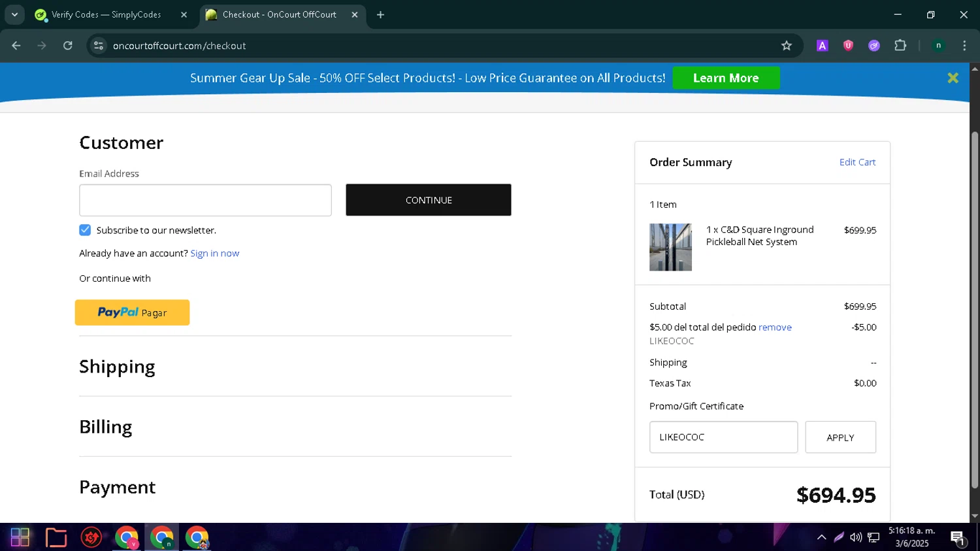Click the CONTINUE button
Image resolution: width=980 pixels, height=551 pixels.
point(429,200)
